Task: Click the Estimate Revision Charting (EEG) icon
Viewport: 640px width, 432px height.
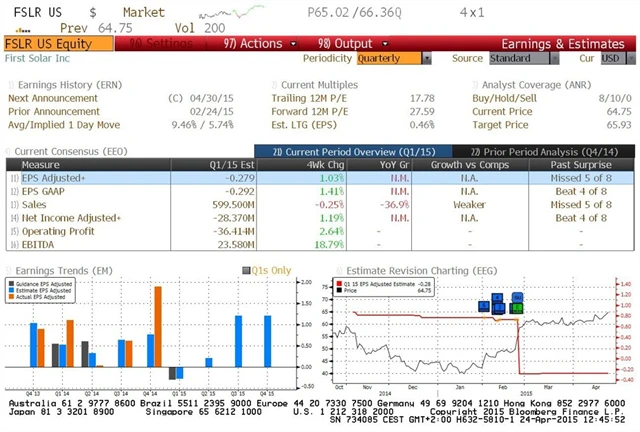Action: pyautogui.click(x=339, y=269)
